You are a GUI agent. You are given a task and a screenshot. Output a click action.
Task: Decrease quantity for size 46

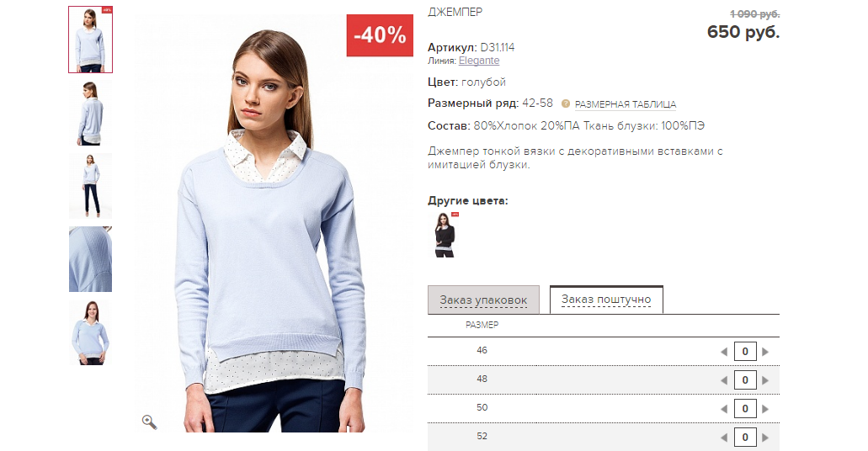pos(723,352)
